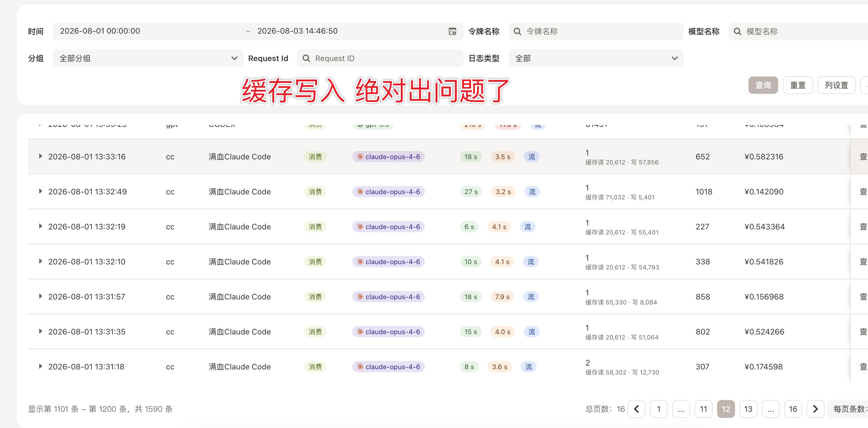Viewport: 868px width, 428px height.
Task: Open the 全部分组 group dropdown
Action: pos(148,58)
